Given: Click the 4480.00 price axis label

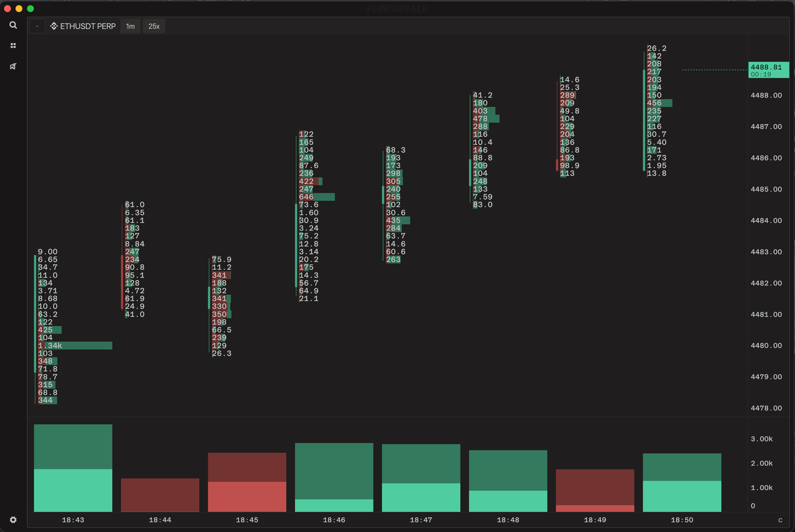Looking at the screenshot, I should pos(766,345).
